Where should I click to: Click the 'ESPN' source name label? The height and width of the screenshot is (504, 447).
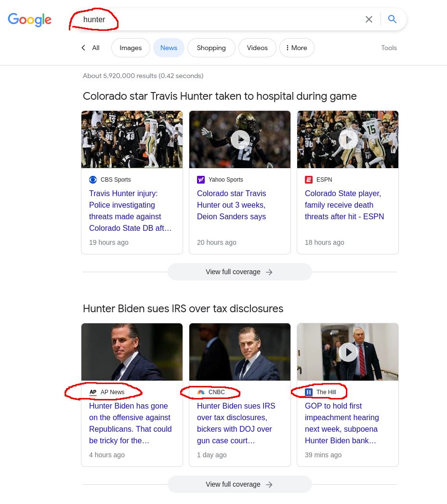coord(324,180)
